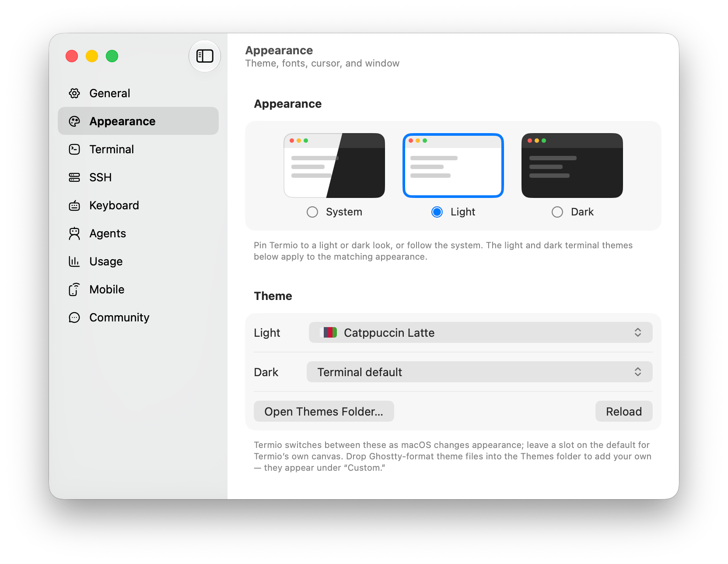Image resolution: width=728 pixels, height=564 pixels.
Task: Click the Agents robot icon
Action: point(74,233)
